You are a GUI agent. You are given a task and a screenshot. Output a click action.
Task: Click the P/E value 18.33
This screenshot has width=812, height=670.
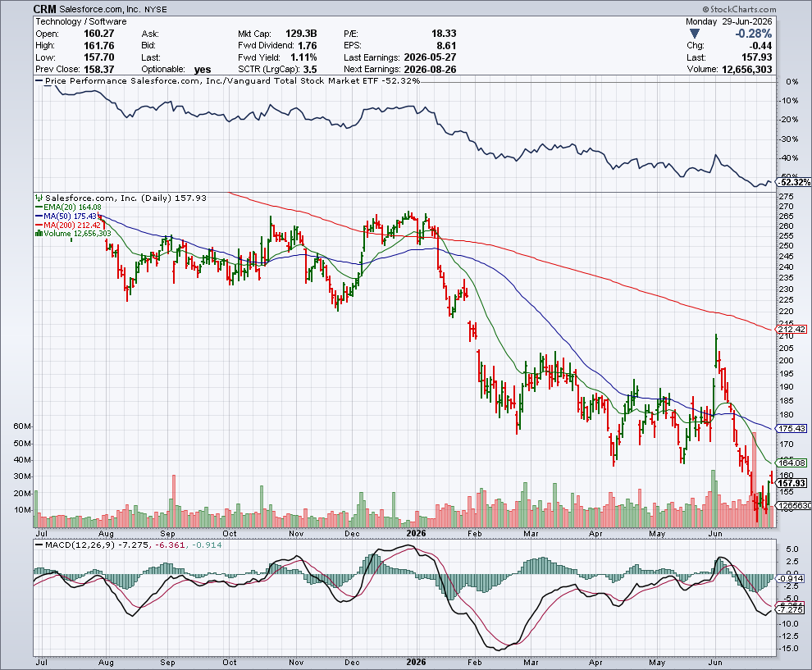(x=444, y=34)
